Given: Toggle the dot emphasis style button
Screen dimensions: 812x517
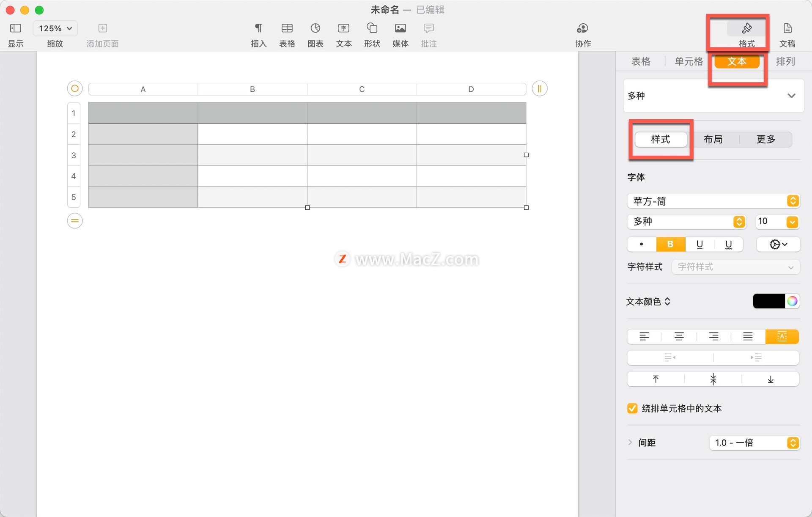Looking at the screenshot, I should (x=642, y=244).
